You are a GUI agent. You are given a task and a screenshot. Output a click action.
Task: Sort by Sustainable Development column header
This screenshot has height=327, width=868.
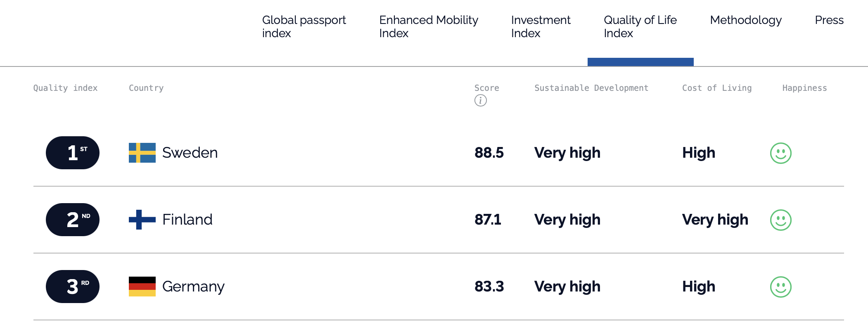click(591, 88)
